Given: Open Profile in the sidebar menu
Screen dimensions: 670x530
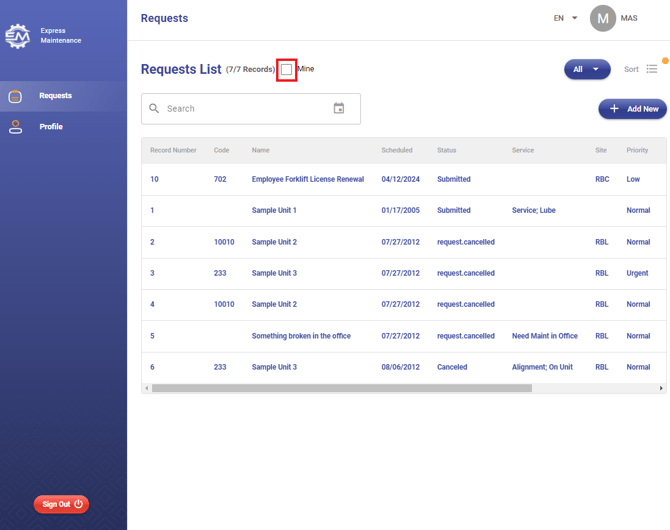Looking at the screenshot, I should coord(51,127).
